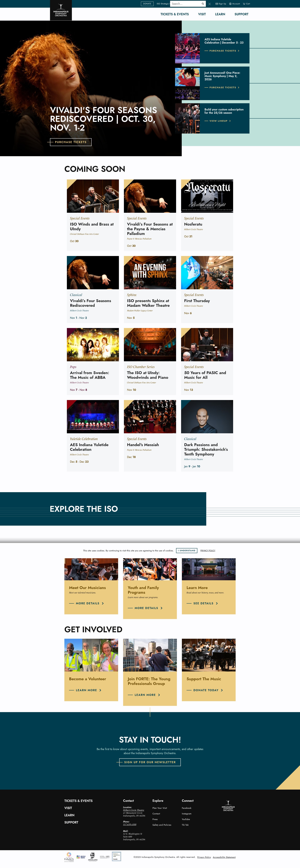Click the Indiana Arts Commission logo
This screenshot has height=868, width=300.
click(x=93, y=857)
